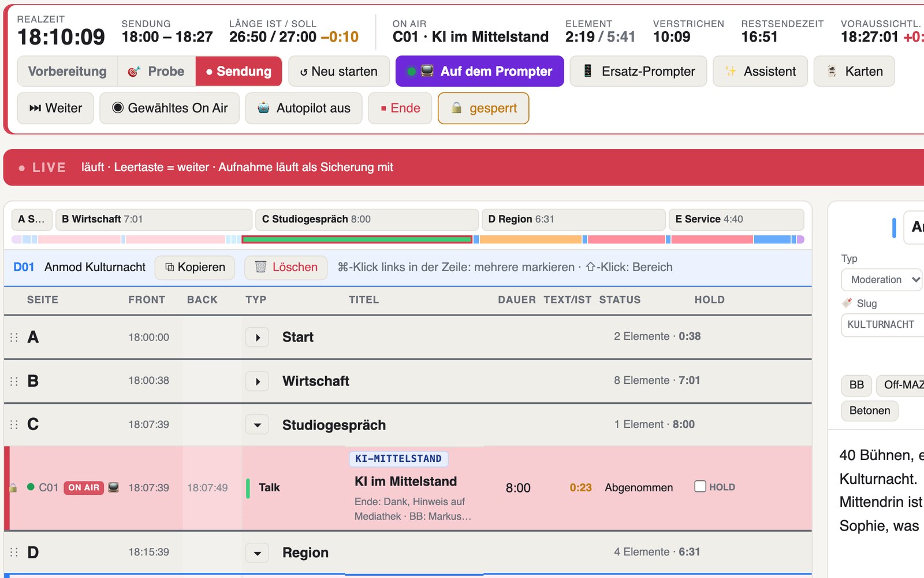
Task: Click drag handle of row D Region
Action: tap(14, 552)
